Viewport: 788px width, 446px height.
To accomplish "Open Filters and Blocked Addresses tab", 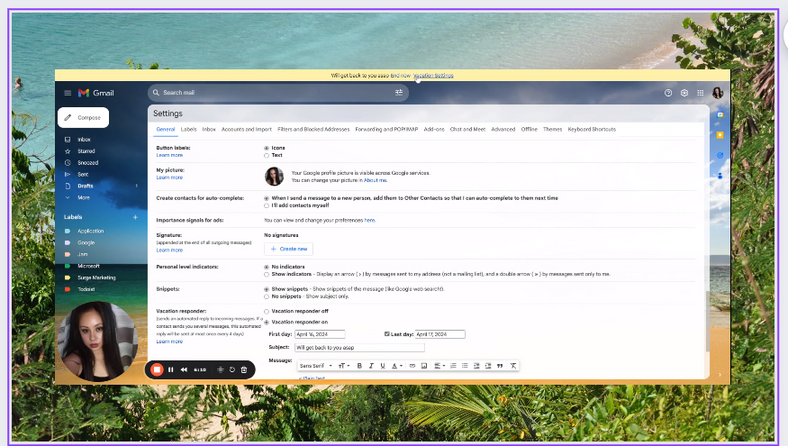I will (314, 129).
